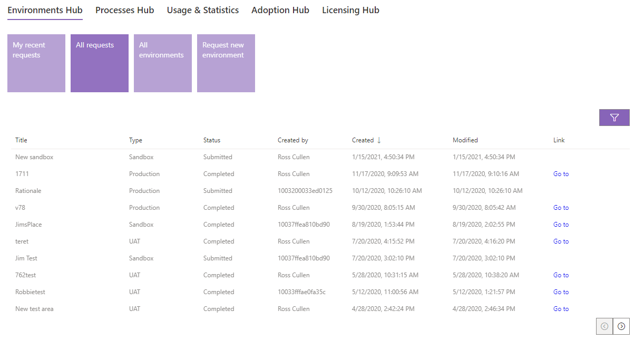Click creator ID 1003200033ed0125
This screenshot has height=340, width=644.
click(x=305, y=191)
